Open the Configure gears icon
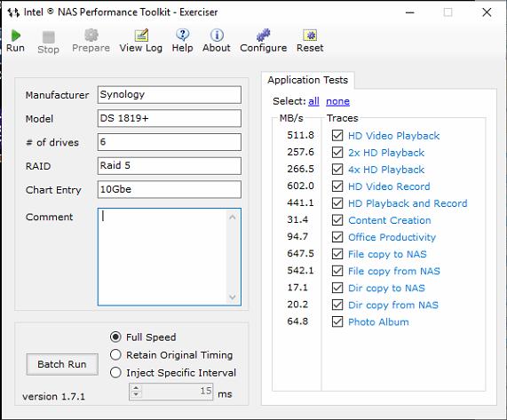The width and height of the screenshot is (507, 420). [x=263, y=35]
